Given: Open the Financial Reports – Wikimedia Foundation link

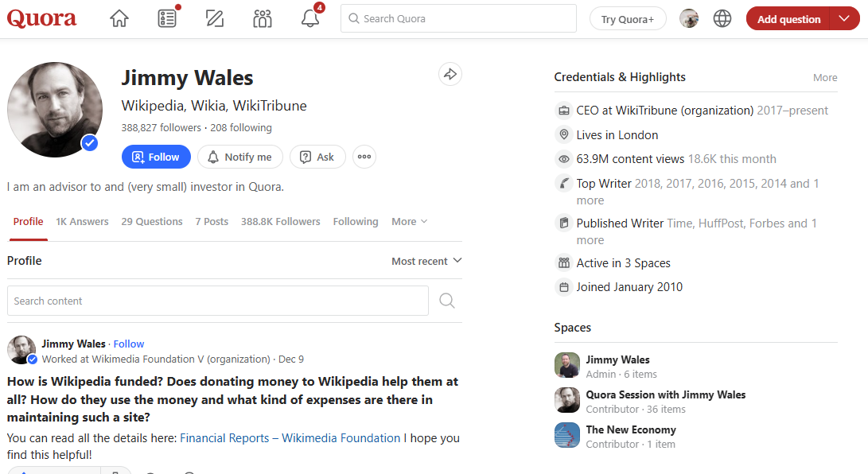Looking at the screenshot, I should 290,438.
